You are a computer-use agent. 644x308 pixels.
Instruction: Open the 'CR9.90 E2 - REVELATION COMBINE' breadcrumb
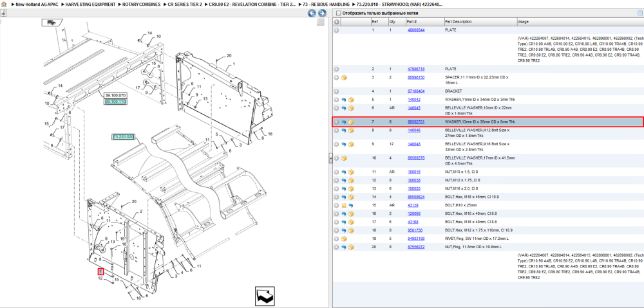(x=252, y=4)
